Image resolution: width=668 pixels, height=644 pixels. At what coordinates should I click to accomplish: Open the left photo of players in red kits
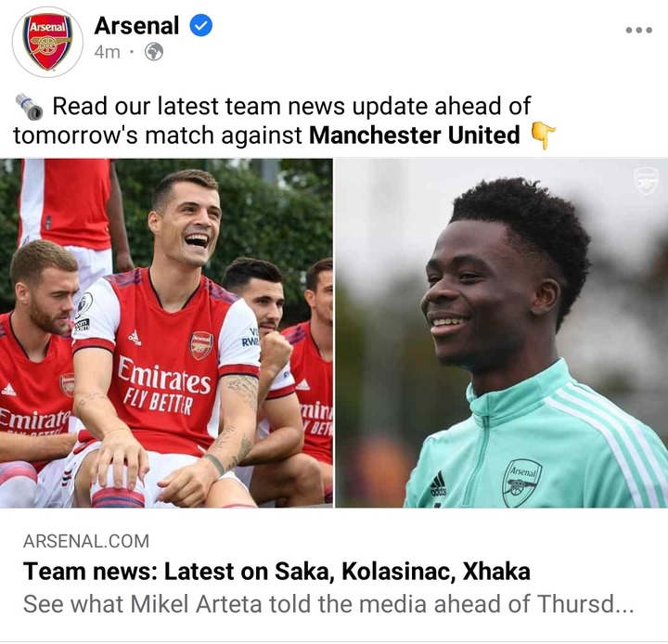166,333
